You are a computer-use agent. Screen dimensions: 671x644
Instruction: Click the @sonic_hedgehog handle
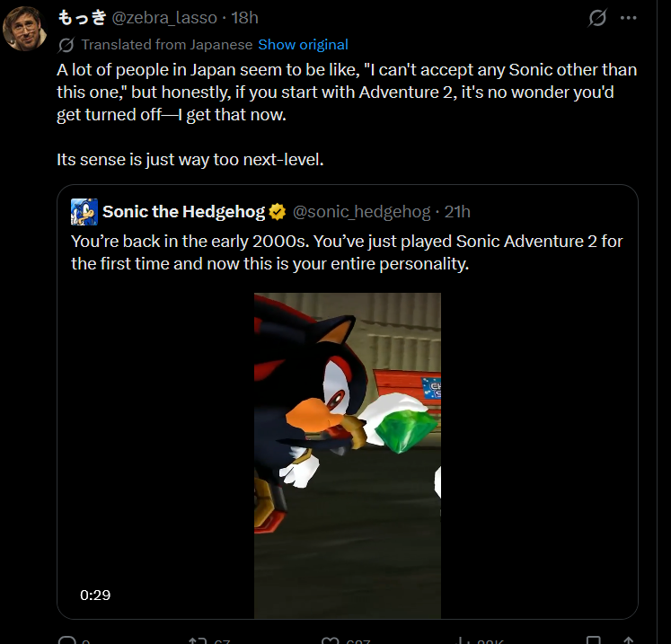click(x=362, y=212)
